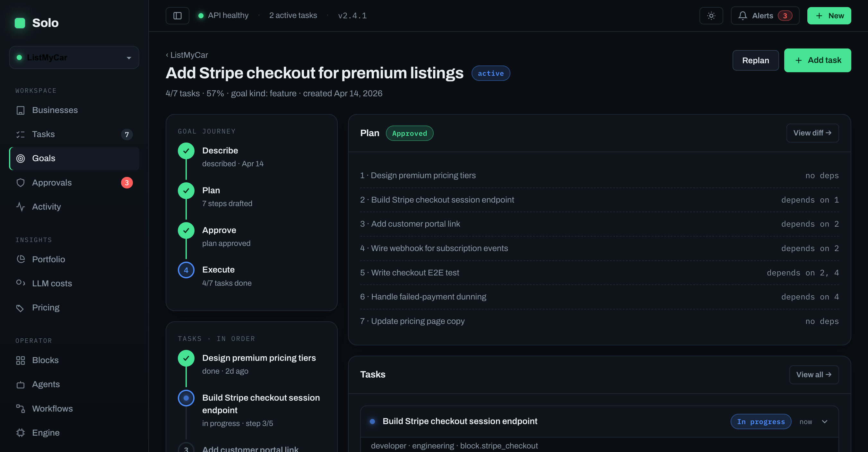Open LLM costs page
Image resolution: width=868 pixels, height=452 pixels.
(x=74, y=283)
